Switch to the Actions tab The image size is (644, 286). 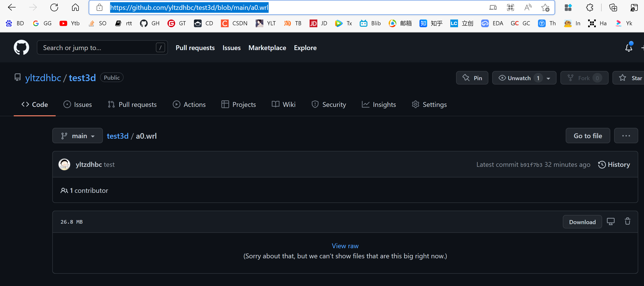(x=189, y=104)
